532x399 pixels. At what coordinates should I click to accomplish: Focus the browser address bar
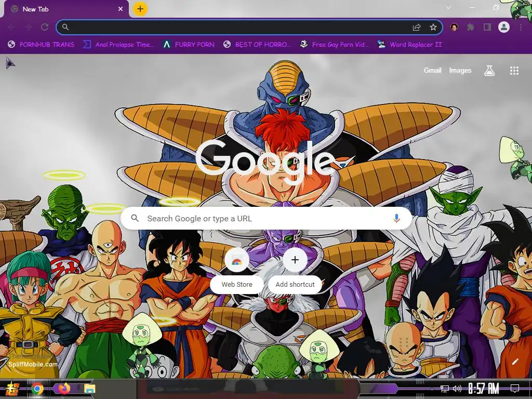click(x=249, y=27)
